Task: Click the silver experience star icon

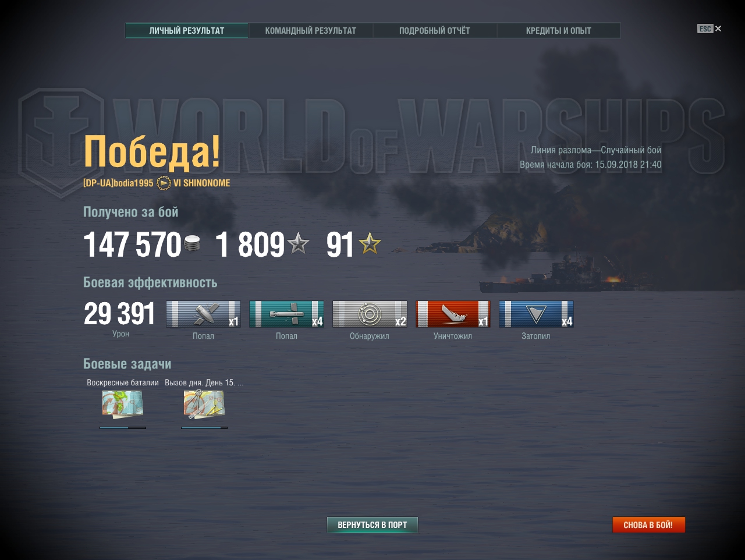Action: pos(299,243)
